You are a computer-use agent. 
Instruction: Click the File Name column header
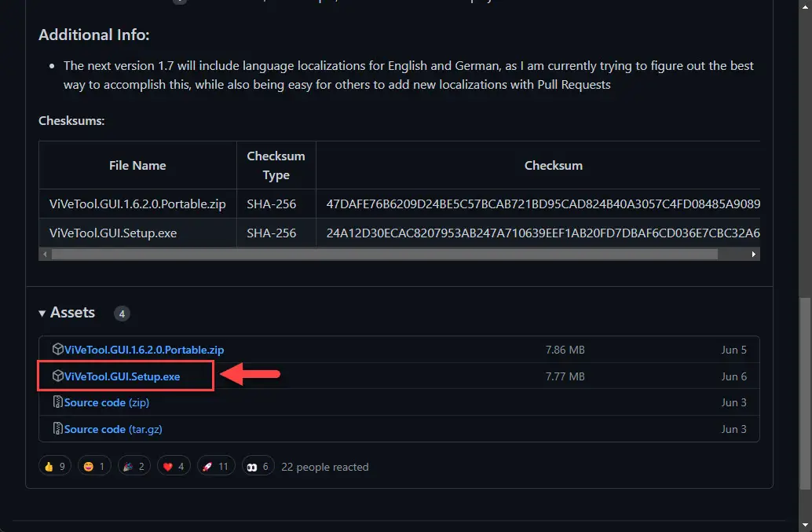(x=137, y=165)
